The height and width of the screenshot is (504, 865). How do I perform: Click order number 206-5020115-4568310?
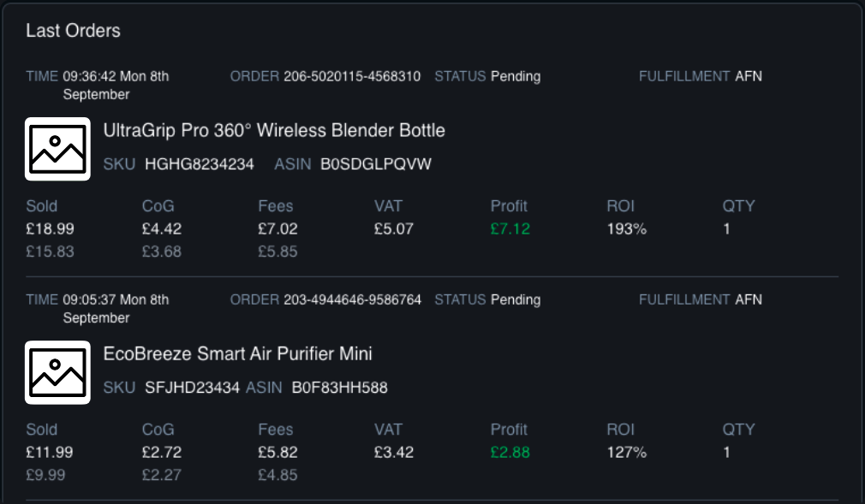[x=352, y=76]
